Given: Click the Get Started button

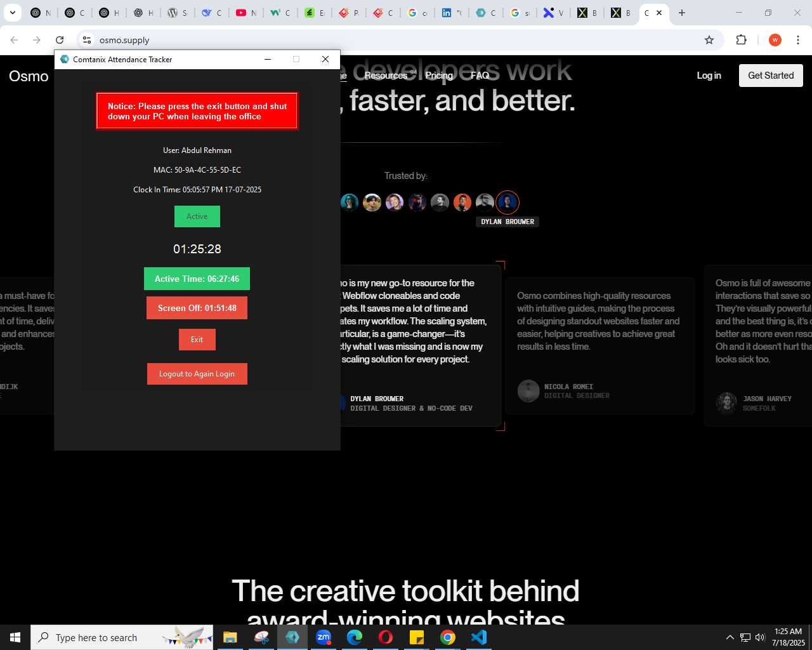Looking at the screenshot, I should [x=771, y=76].
